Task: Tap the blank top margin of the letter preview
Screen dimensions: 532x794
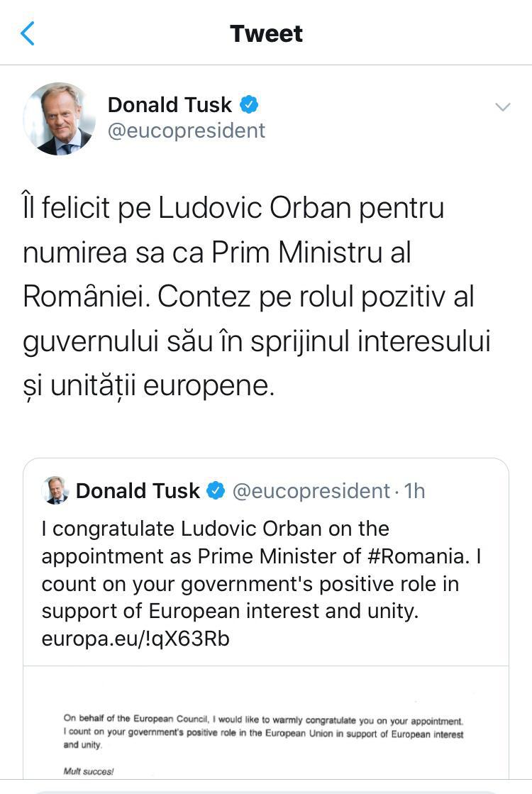Action: pyautogui.click(x=266, y=688)
